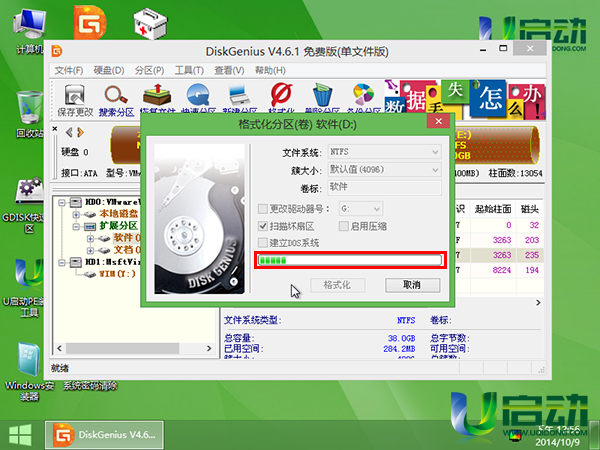Open the DiskGenius orange desktop shortcut
Viewport: 600px width, 450px height.
pyautogui.click(x=90, y=23)
